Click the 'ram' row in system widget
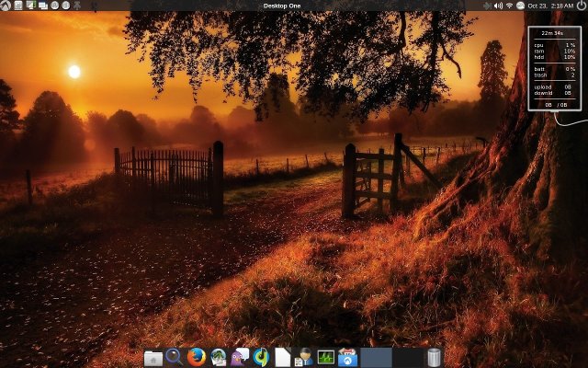The height and width of the screenshot is (368, 588). 555,52
